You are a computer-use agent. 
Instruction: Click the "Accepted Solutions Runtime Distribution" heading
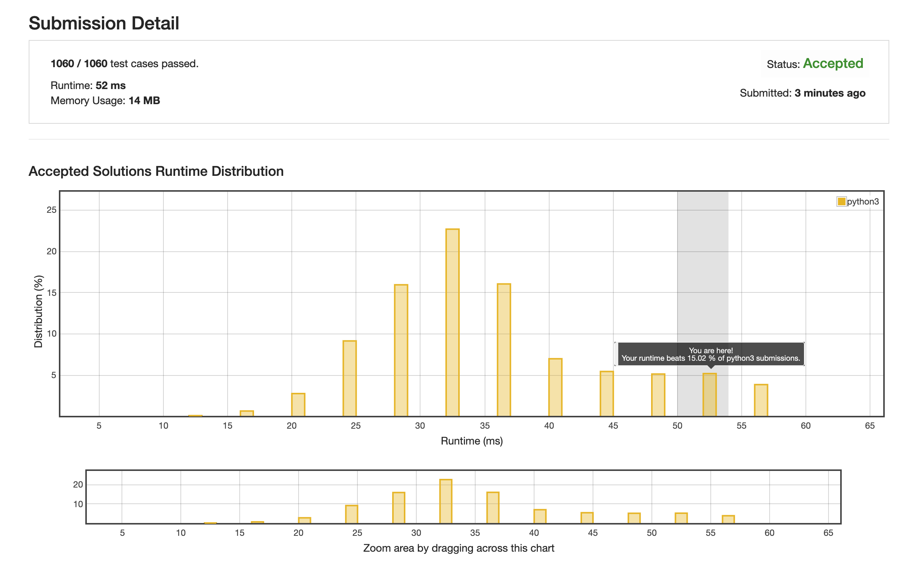(x=156, y=171)
